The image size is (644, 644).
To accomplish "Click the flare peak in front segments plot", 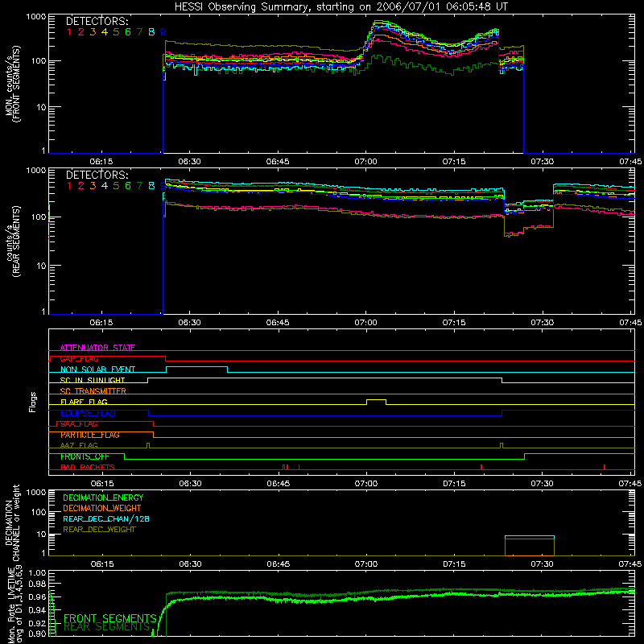I will [378, 23].
